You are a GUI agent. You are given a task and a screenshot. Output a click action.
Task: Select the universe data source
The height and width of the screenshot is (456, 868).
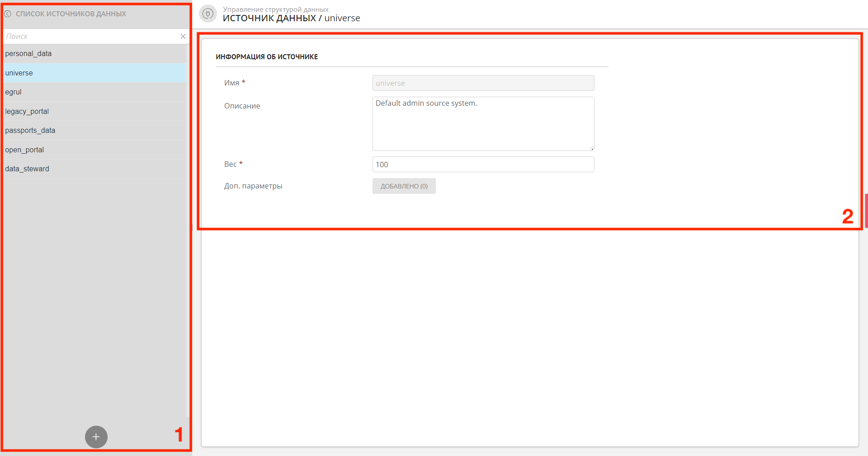pyautogui.click(x=19, y=73)
